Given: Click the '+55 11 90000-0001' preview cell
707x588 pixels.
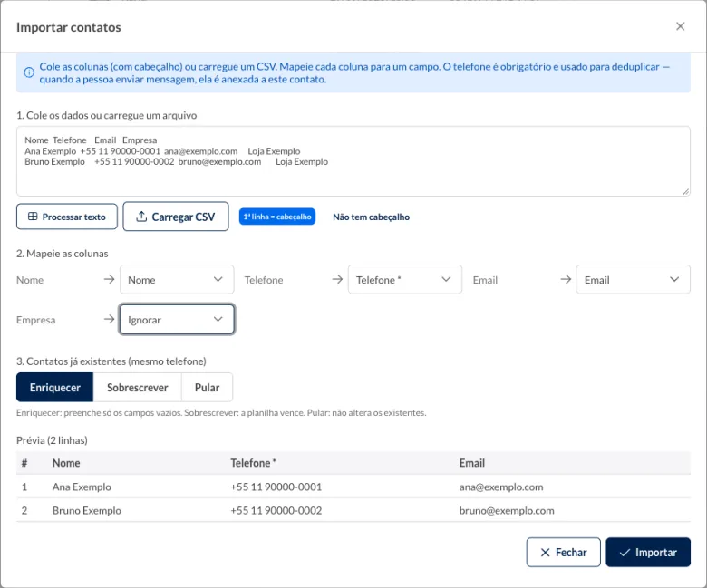Looking at the screenshot, I should [x=276, y=487].
